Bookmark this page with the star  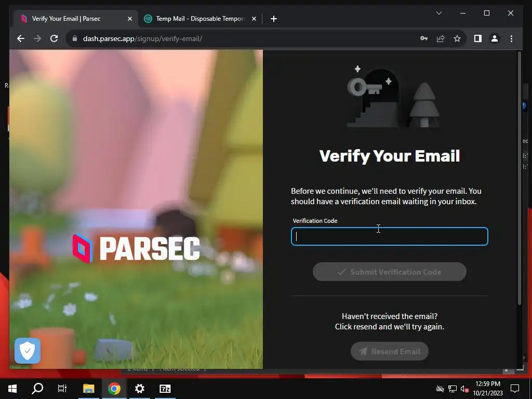pyautogui.click(x=457, y=38)
